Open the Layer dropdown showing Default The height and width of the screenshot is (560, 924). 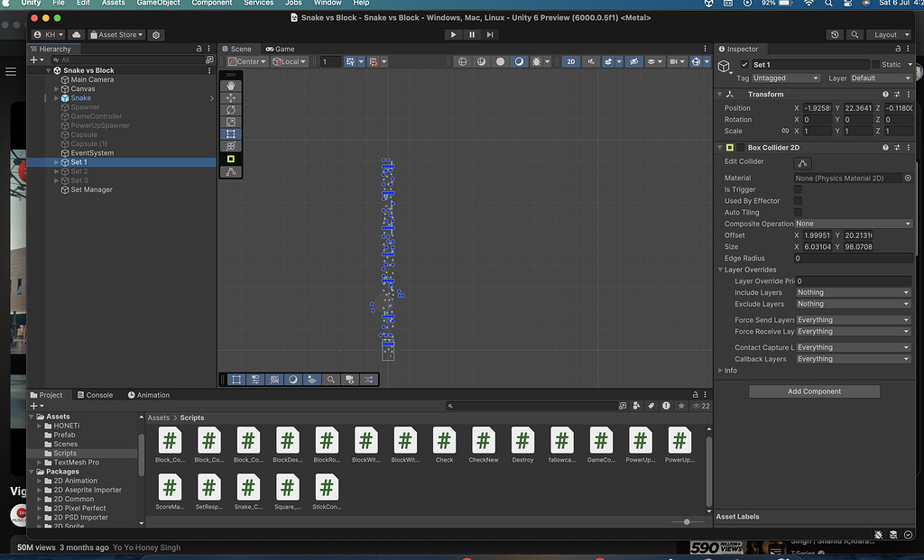[880, 78]
